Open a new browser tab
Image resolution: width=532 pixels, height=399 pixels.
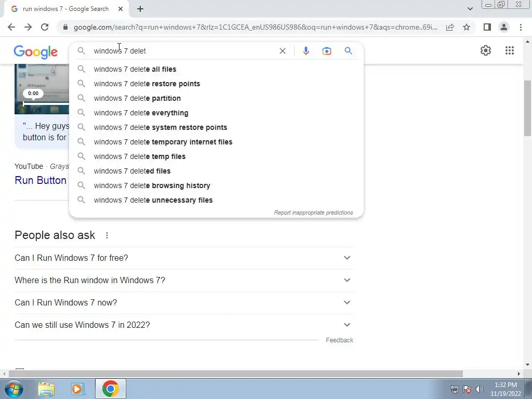click(140, 9)
